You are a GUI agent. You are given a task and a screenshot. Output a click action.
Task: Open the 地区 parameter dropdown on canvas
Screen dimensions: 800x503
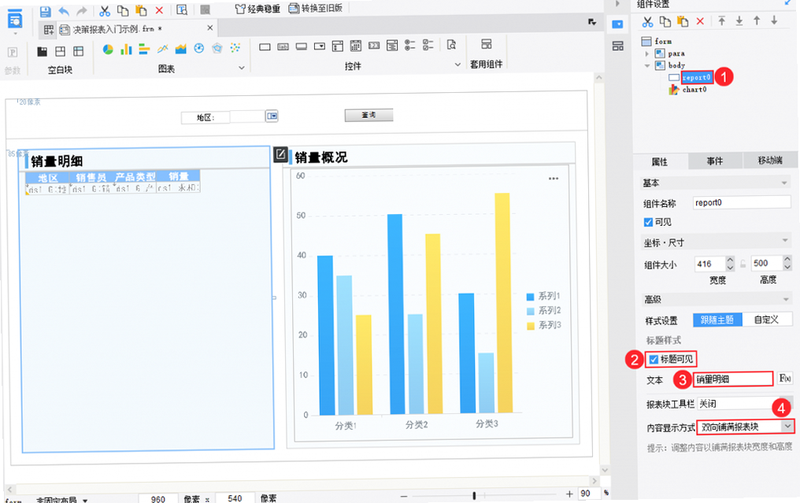[x=272, y=116]
